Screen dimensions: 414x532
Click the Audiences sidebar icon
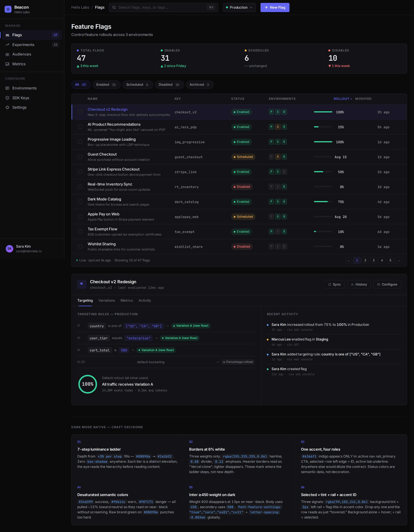7,54
